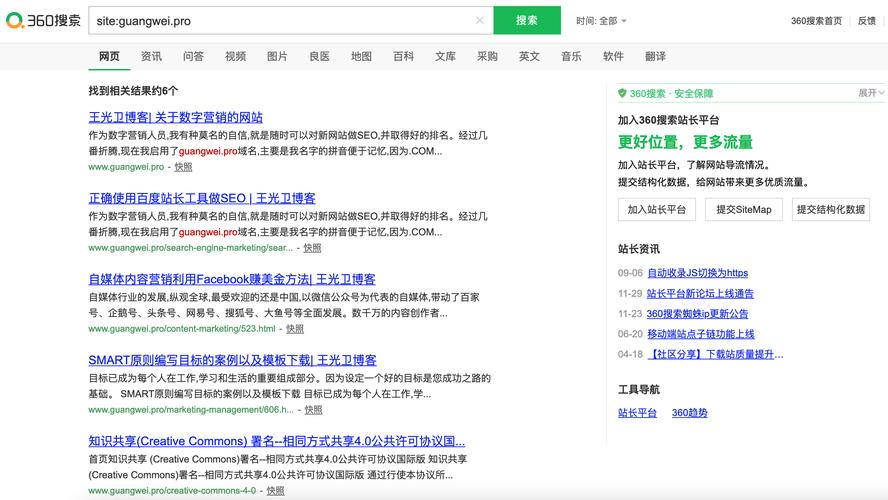Focus the site:guangwei.pro search input field
The image size is (888, 500).
coord(280,21)
